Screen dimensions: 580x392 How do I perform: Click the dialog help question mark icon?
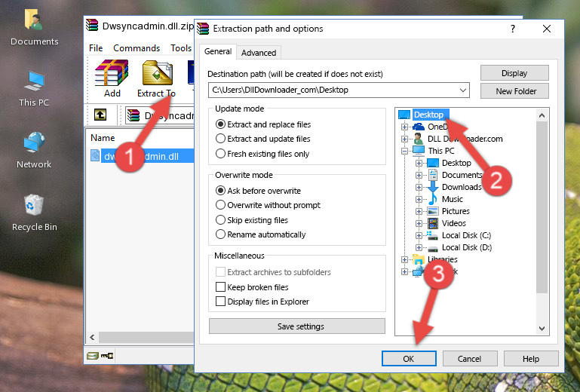pos(512,29)
